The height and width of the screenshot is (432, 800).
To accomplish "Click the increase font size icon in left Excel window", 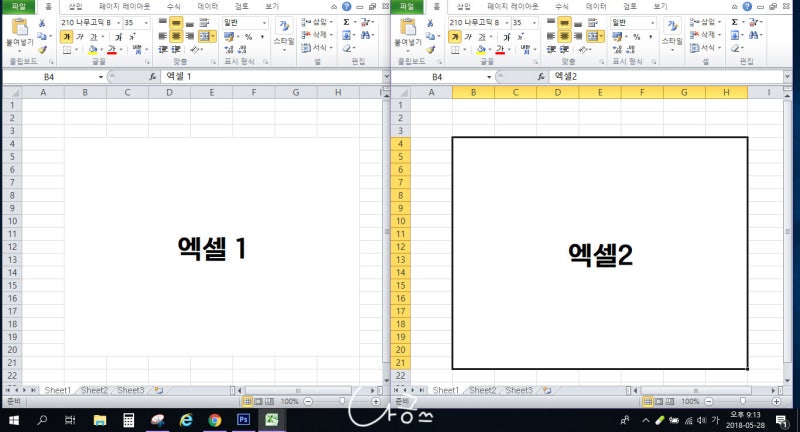I will click(118, 37).
